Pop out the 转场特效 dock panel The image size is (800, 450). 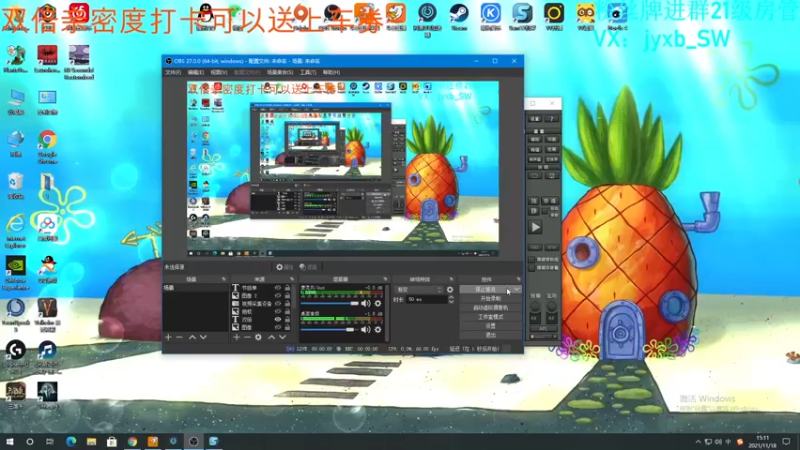[x=451, y=280]
